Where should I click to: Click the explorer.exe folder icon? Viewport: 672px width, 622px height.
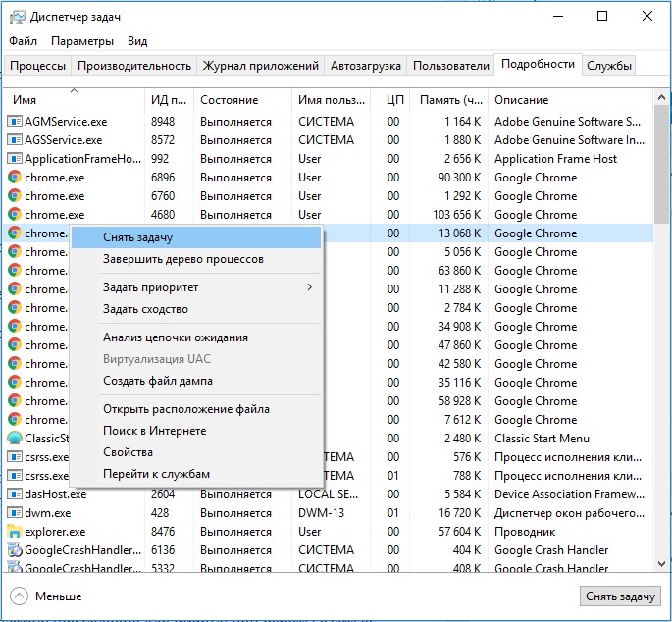coord(14,532)
